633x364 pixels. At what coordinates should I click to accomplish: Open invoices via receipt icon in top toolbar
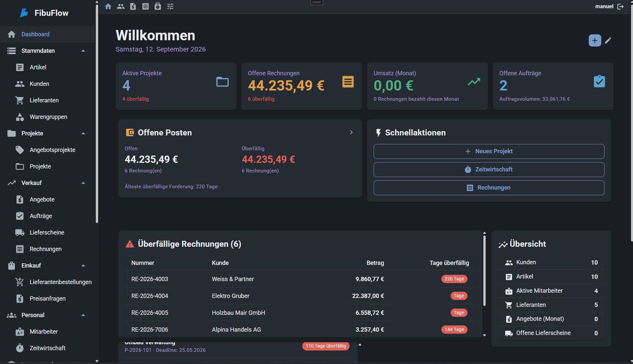coord(146,6)
